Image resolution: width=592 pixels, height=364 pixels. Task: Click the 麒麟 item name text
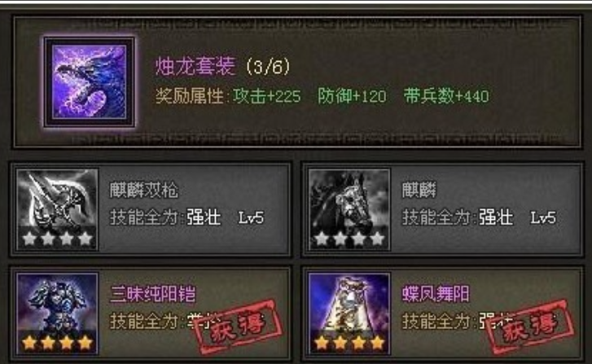tap(419, 190)
